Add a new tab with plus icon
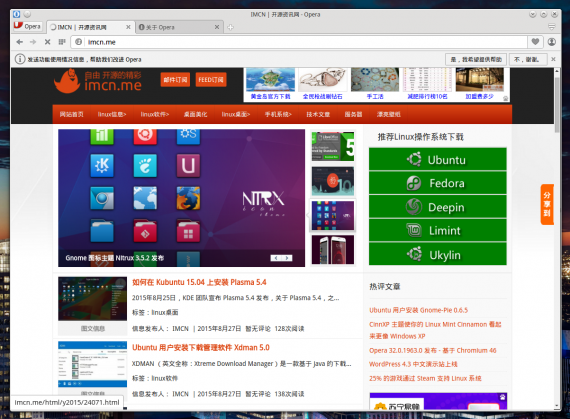The width and height of the screenshot is (570, 419). pos(230,27)
